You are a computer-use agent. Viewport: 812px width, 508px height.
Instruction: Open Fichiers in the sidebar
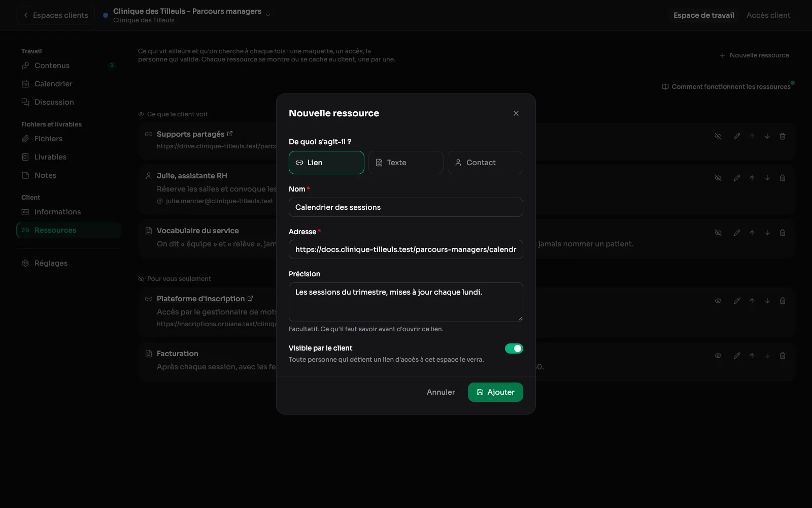69,139
